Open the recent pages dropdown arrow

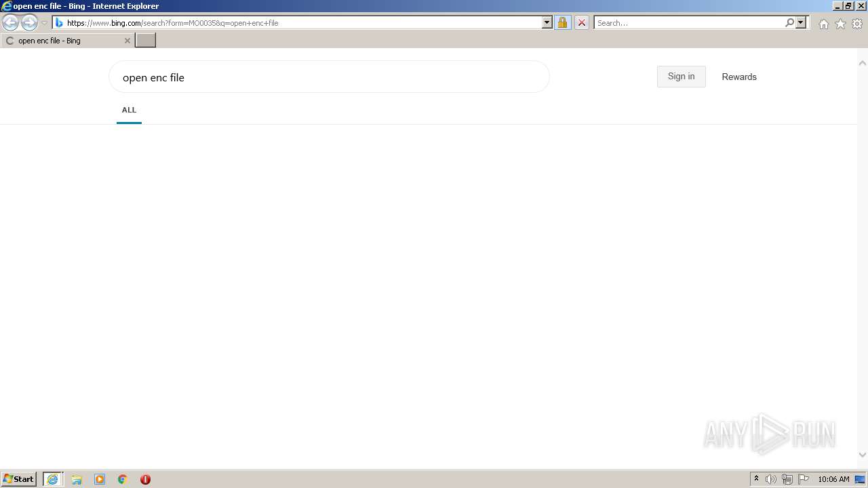point(44,23)
